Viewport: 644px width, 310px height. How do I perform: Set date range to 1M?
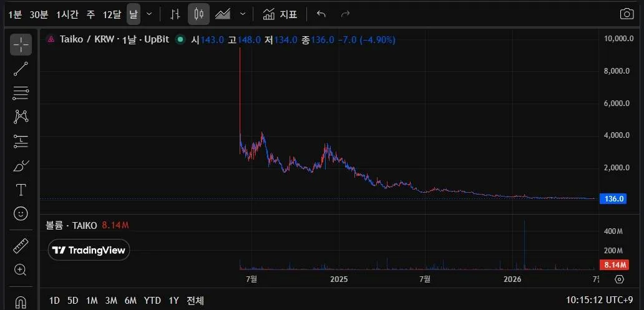point(92,301)
